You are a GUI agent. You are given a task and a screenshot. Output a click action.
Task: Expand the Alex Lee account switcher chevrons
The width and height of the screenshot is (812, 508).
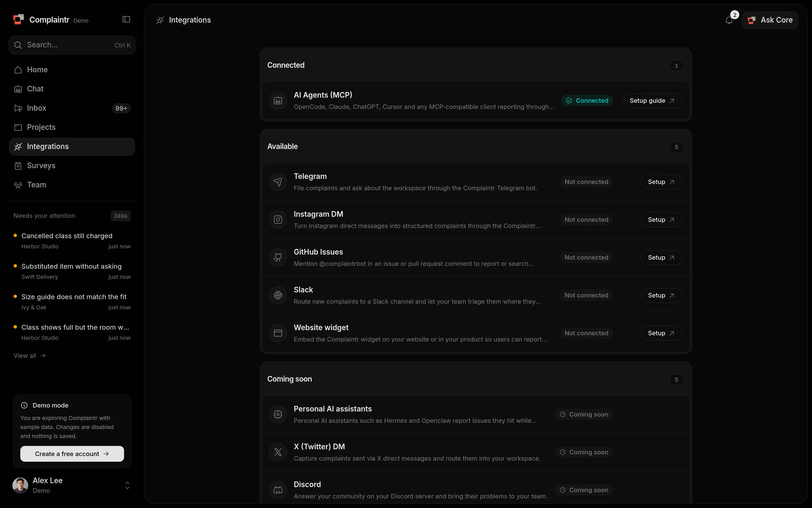pyautogui.click(x=127, y=485)
